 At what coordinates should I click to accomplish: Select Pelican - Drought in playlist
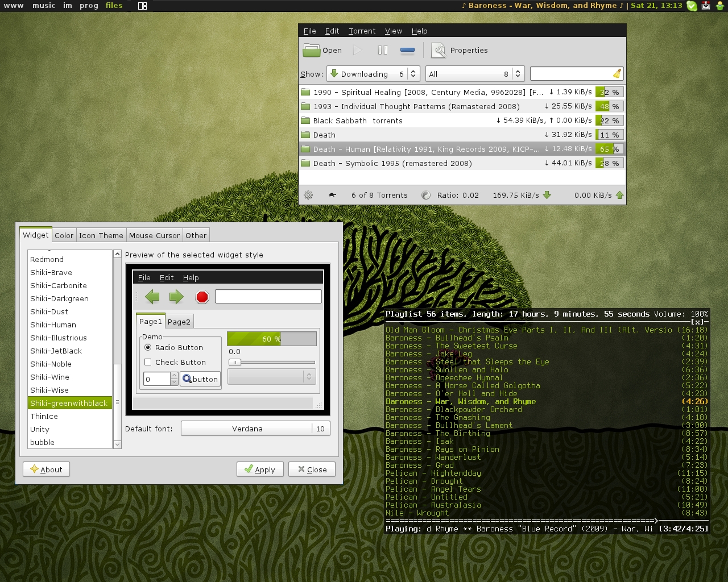pyautogui.click(x=547, y=481)
